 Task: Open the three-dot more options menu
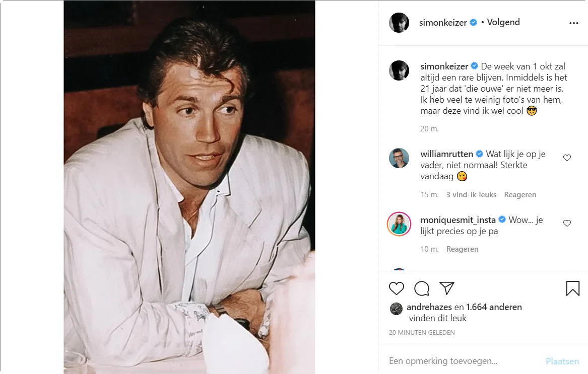tap(573, 23)
